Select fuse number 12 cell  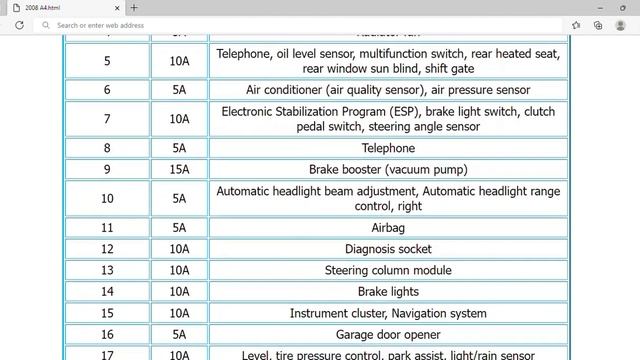107,249
